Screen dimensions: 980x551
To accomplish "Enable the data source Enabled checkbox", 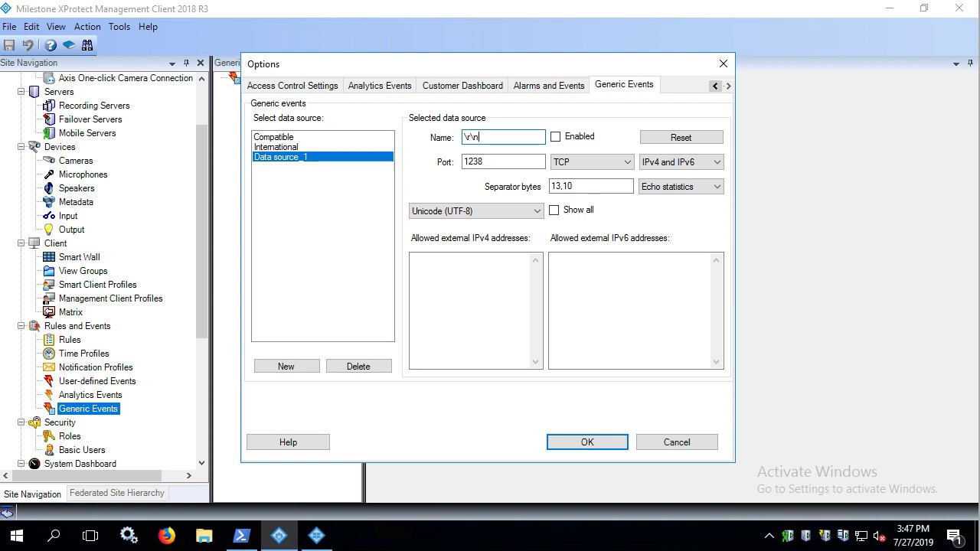I will coord(556,136).
